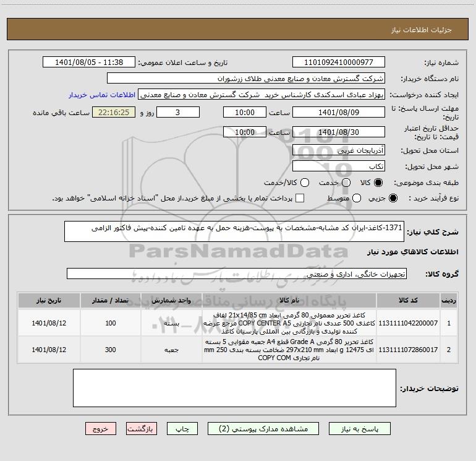The height and width of the screenshot is (461, 476).
Task: Click the buyer organization name field
Action: point(246,78)
